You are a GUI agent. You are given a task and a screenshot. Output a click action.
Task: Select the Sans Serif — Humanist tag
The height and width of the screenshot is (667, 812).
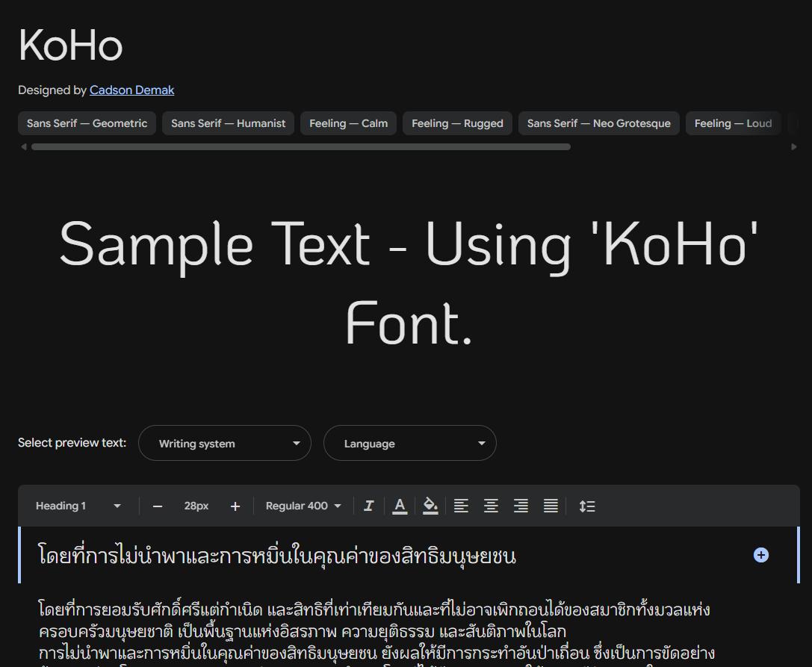point(228,123)
